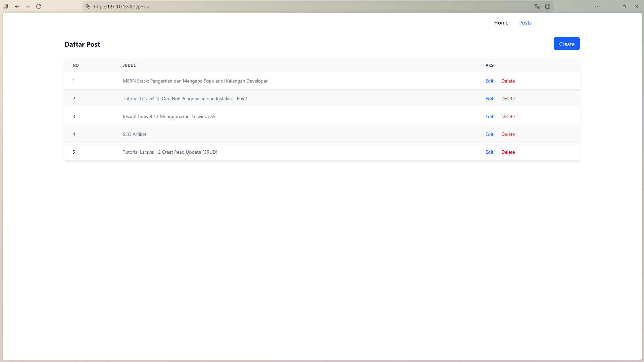The image size is (644, 362).
Task: Delete the SEO Artikel post
Action: [508, 134]
